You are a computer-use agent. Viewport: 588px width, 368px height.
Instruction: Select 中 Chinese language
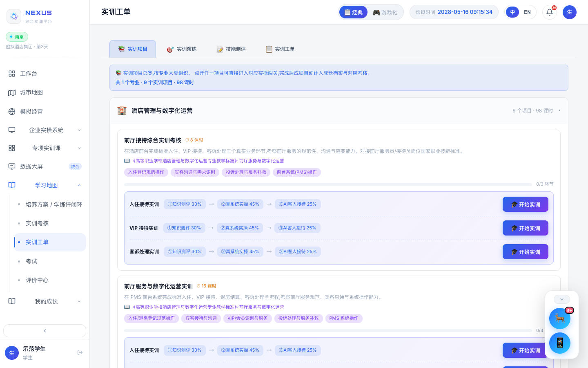point(512,12)
